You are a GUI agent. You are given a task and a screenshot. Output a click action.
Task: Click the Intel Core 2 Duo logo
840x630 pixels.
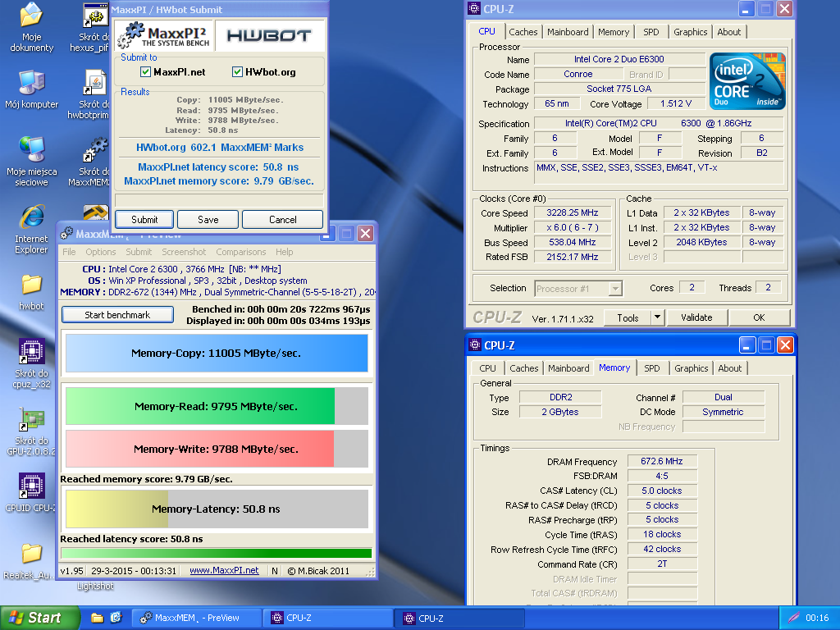click(x=747, y=81)
